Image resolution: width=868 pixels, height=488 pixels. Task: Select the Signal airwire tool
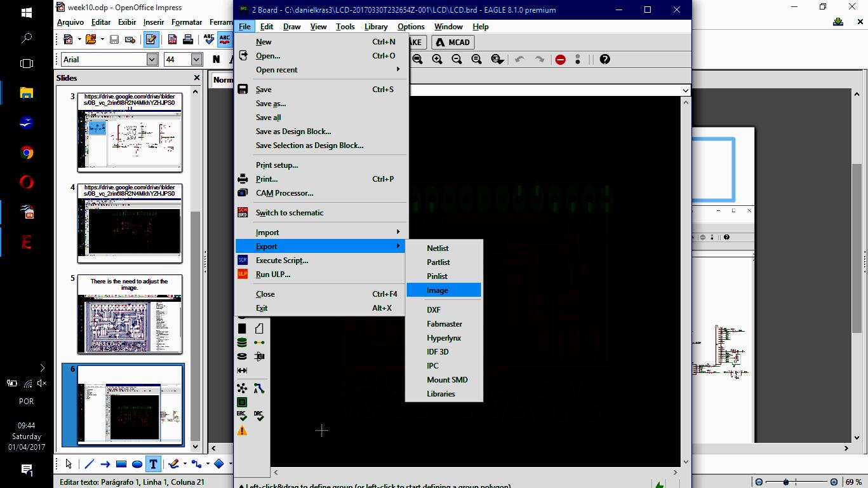[x=258, y=342]
